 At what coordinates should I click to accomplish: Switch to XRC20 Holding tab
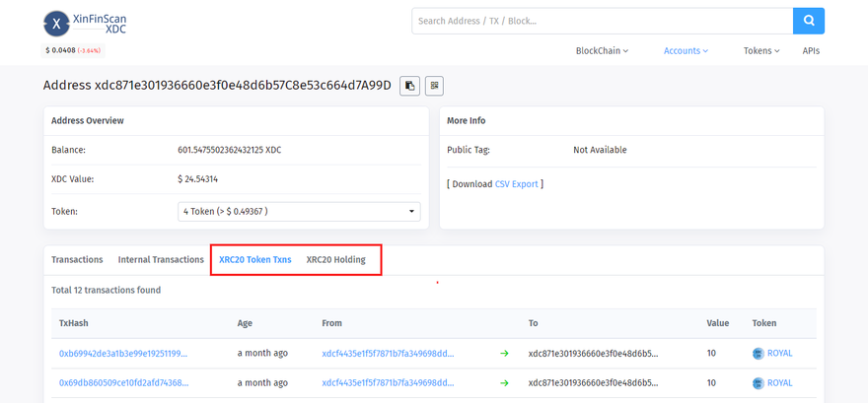tap(335, 260)
